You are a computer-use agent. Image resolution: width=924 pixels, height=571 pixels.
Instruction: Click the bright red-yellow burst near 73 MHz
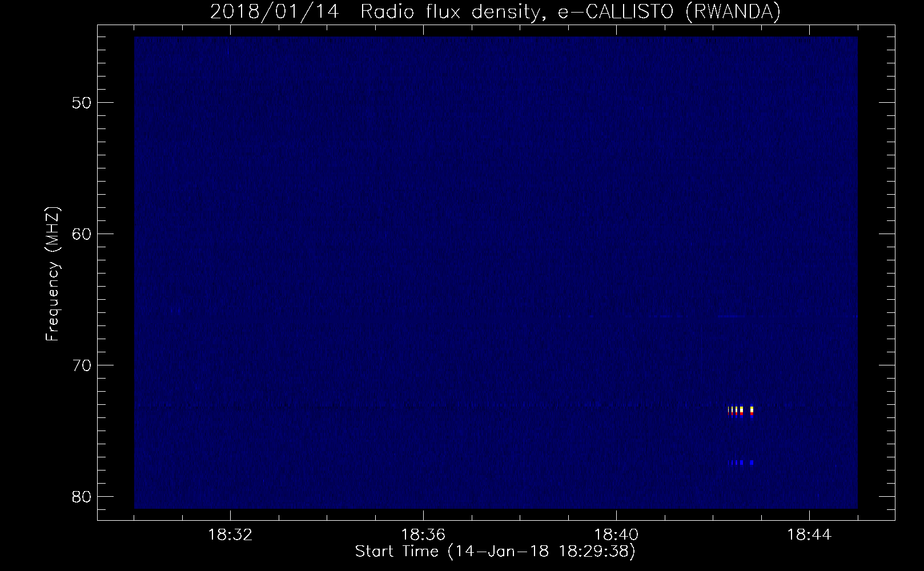click(741, 412)
